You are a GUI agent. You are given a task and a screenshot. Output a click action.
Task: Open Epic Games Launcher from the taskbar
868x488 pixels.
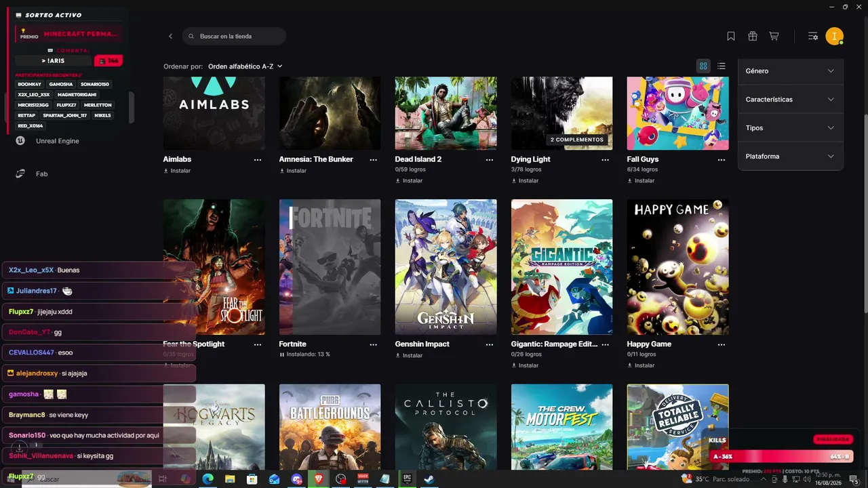click(x=408, y=479)
